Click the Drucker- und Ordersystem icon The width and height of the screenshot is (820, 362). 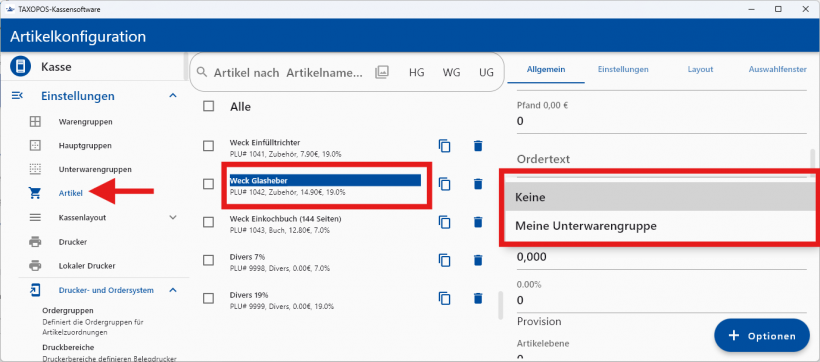pyautogui.click(x=35, y=290)
